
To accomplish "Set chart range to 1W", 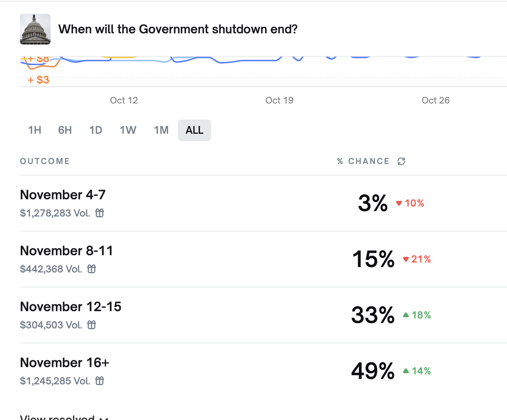I will 128,130.
